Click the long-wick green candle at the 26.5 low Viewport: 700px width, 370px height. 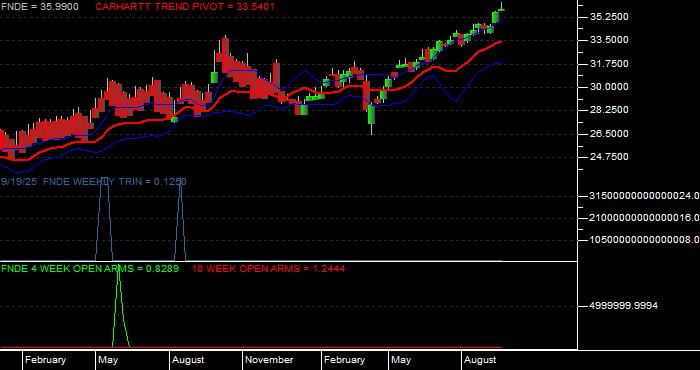(371, 115)
